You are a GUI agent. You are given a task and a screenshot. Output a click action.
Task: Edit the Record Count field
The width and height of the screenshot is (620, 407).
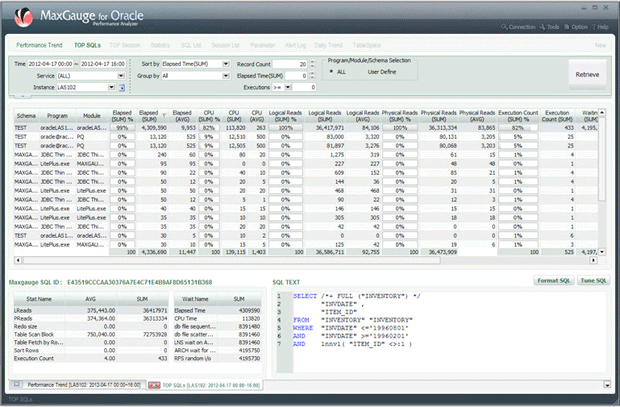click(290, 64)
